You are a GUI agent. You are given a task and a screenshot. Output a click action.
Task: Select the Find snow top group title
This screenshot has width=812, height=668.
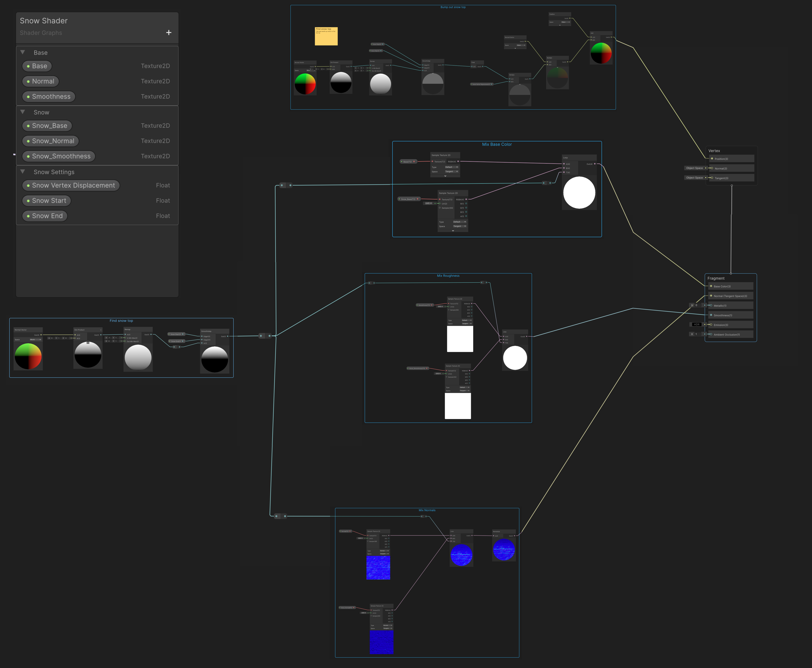coord(121,320)
